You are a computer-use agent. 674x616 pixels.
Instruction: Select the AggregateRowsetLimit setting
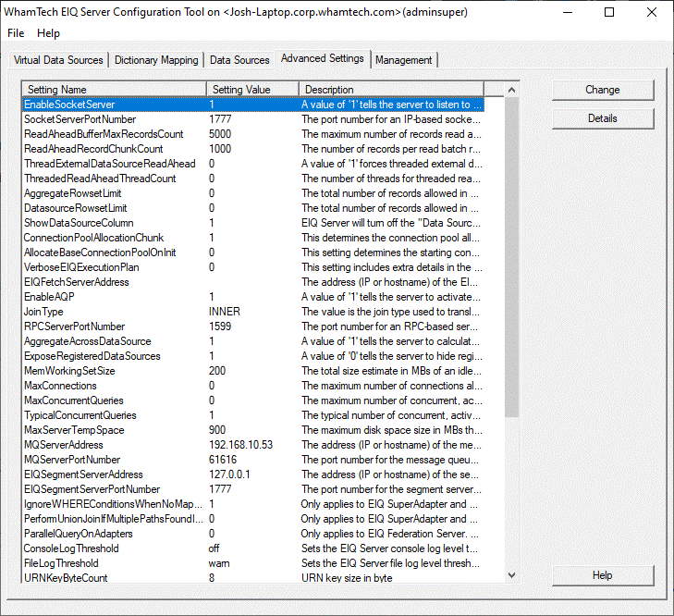pyautogui.click(x=253, y=193)
